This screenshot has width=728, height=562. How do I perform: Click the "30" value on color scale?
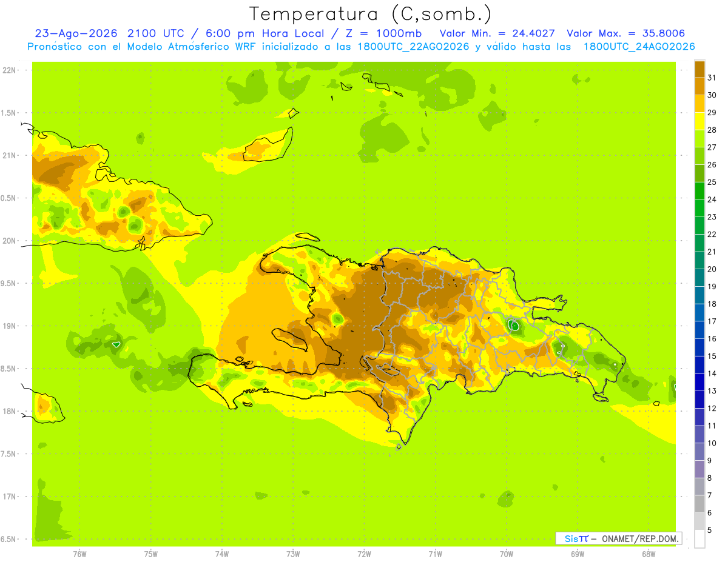(x=712, y=95)
